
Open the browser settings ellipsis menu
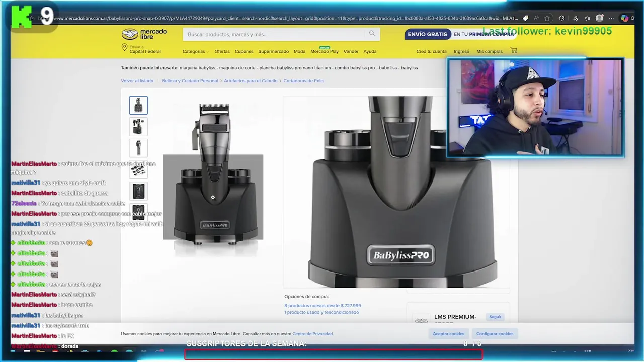[612, 18]
